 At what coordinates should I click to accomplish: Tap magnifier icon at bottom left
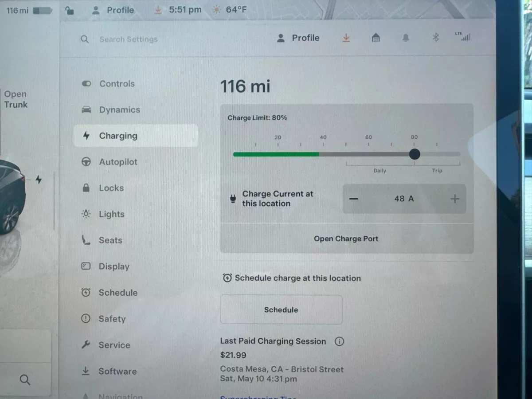(25, 379)
